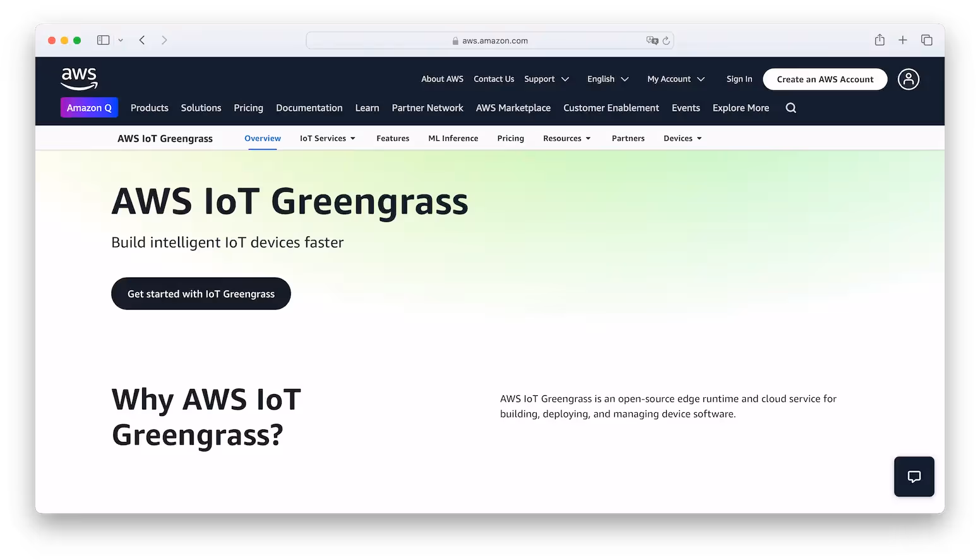Click "Build intelligent IoT devices faster" text
Image resolution: width=980 pixels, height=560 pixels.
[227, 242]
